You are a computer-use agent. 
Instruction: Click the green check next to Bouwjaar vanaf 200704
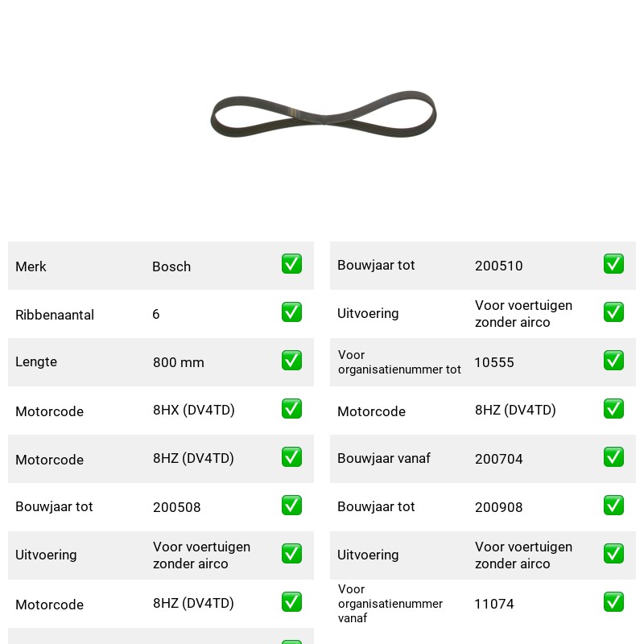pos(613,457)
